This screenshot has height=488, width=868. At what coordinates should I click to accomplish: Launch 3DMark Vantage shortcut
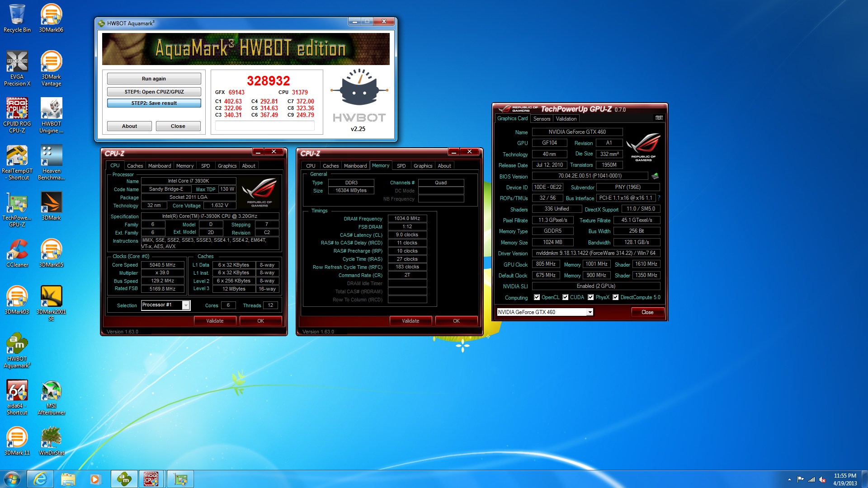coord(51,68)
